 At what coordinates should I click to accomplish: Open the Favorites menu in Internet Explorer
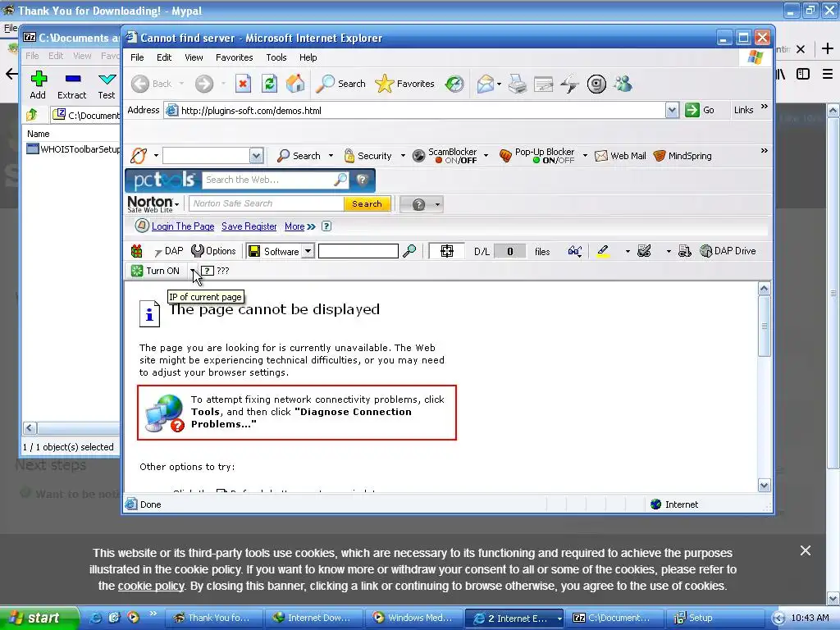234,57
